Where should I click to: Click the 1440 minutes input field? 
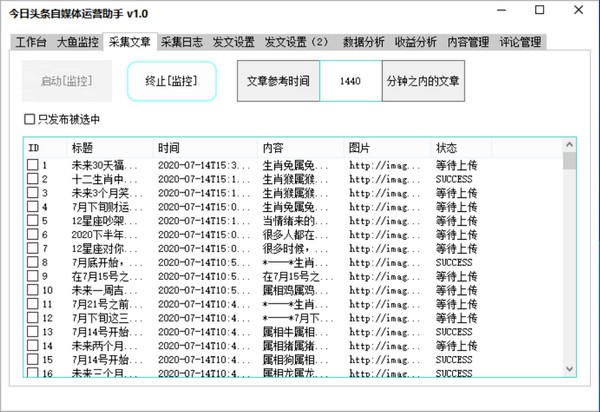(350, 81)
